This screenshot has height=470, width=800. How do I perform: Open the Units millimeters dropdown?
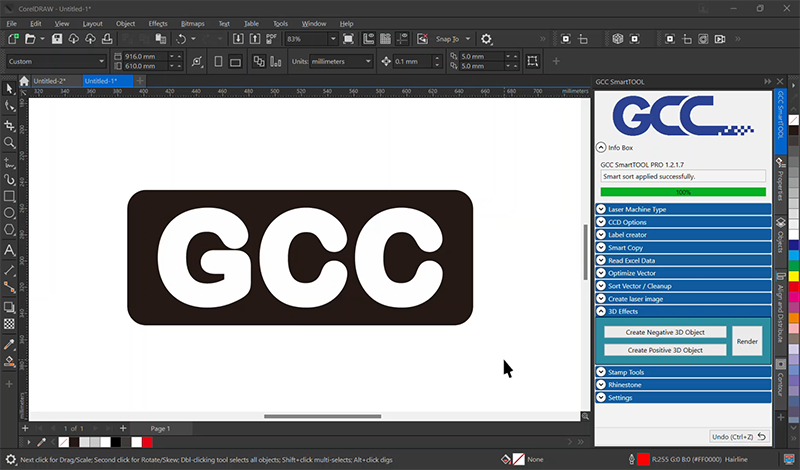point(367,62)
